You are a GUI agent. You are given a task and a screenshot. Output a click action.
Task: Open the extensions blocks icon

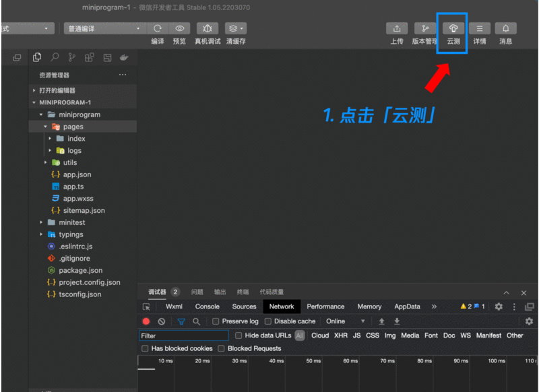click(89, 57)
